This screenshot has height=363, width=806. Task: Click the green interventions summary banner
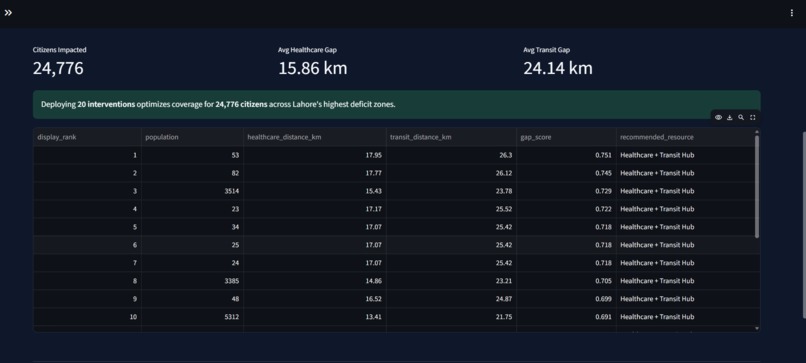(396, 104)
